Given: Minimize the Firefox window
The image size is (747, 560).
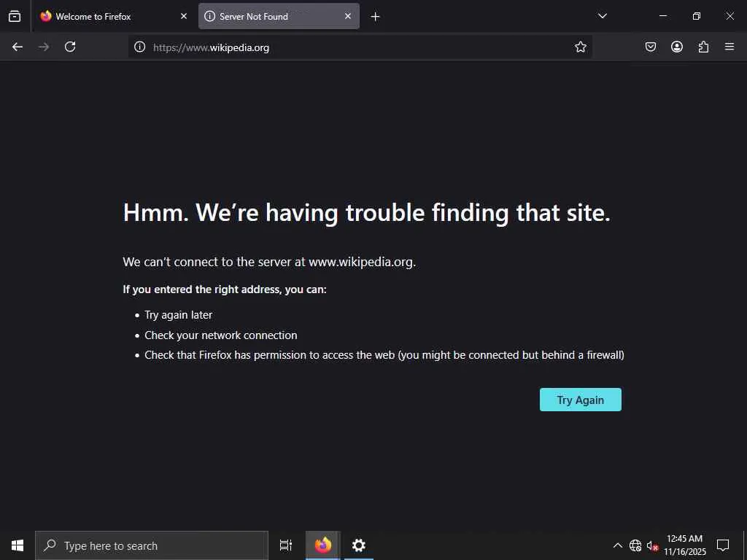Looking at the screenshot, I should (662, 16).
